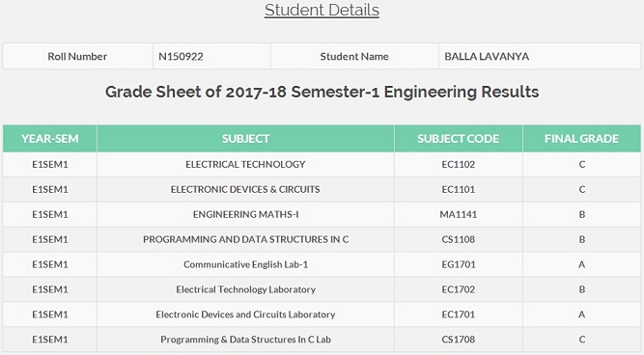The width and height of the screenshot is (644, 355).
Task: Click the Electronic Devices and Circuits Laboratory row
Action: click(x=322, y=314)
